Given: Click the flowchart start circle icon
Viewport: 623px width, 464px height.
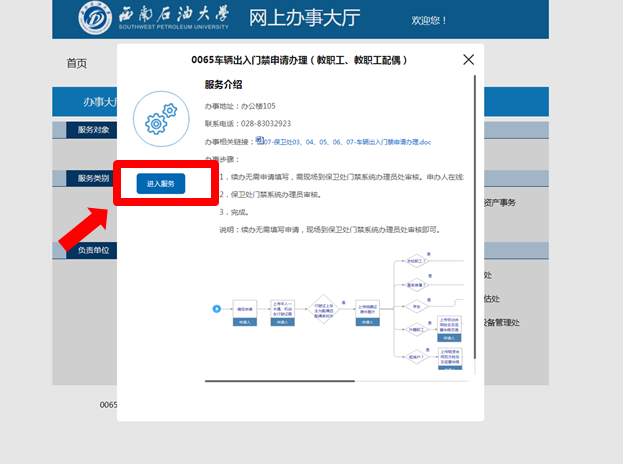Looking at the screenshot, I should pyautogui.click(x=216, y=308).
